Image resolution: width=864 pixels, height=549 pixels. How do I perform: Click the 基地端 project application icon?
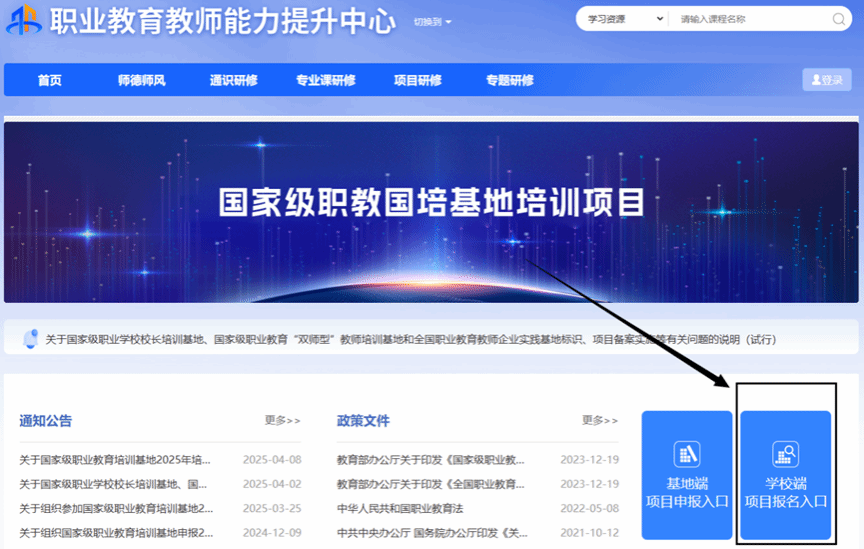pos(687,453)
